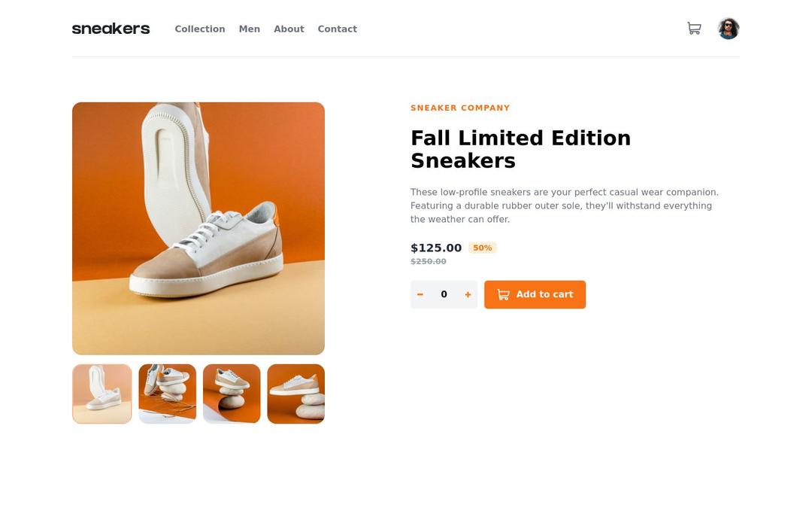Click the crossed-out $250.00 original price

(429, 262)
